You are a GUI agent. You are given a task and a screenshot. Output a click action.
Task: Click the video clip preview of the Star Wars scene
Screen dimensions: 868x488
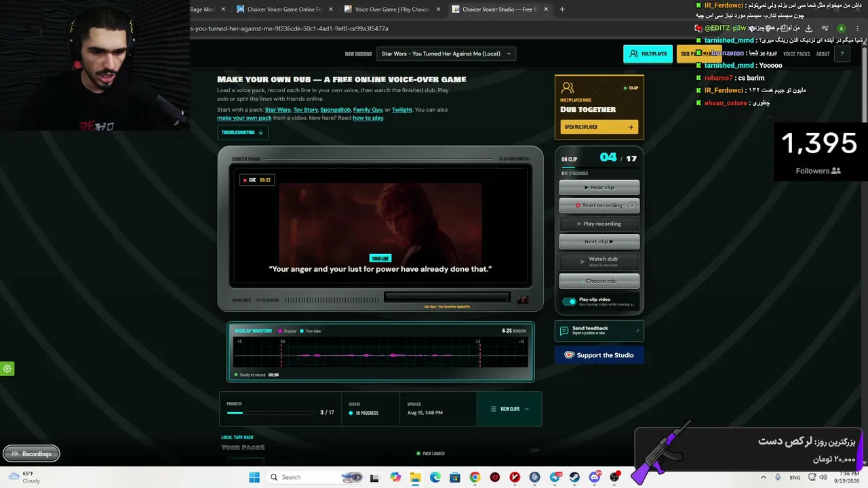coord(380,224)
